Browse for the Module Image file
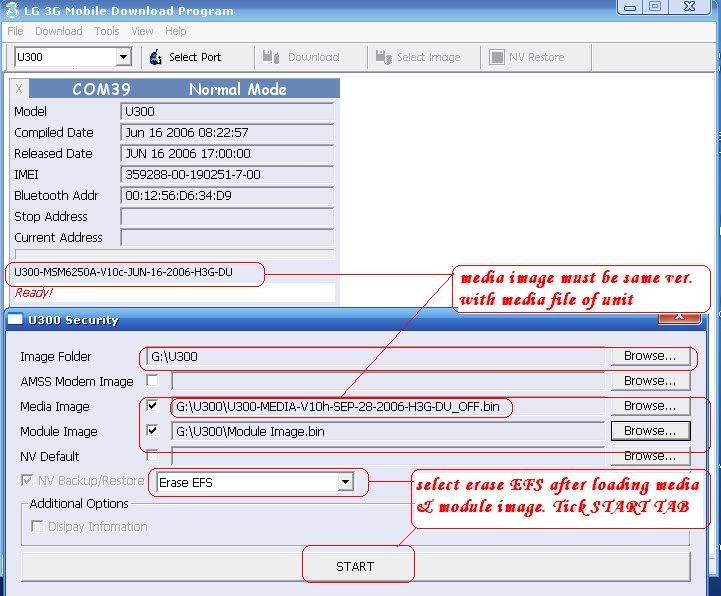This screenshot has height=596, width=721. 650,431
